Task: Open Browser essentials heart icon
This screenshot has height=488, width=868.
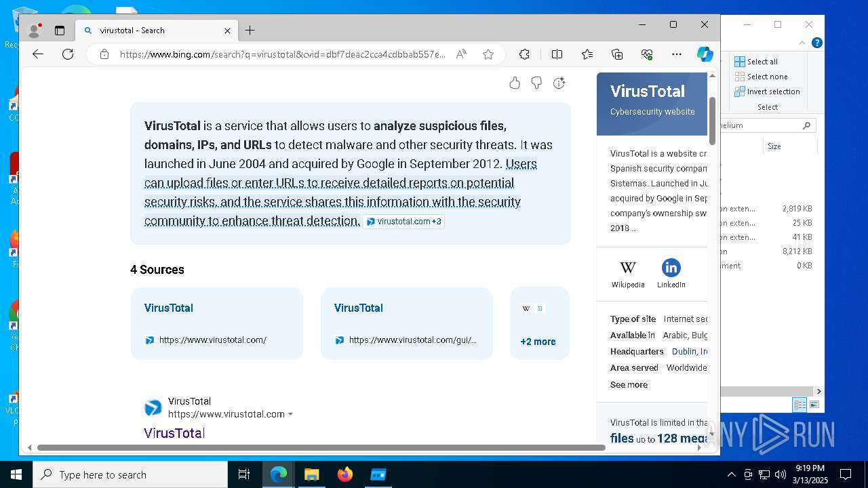Action: click(x=647, y=54)
